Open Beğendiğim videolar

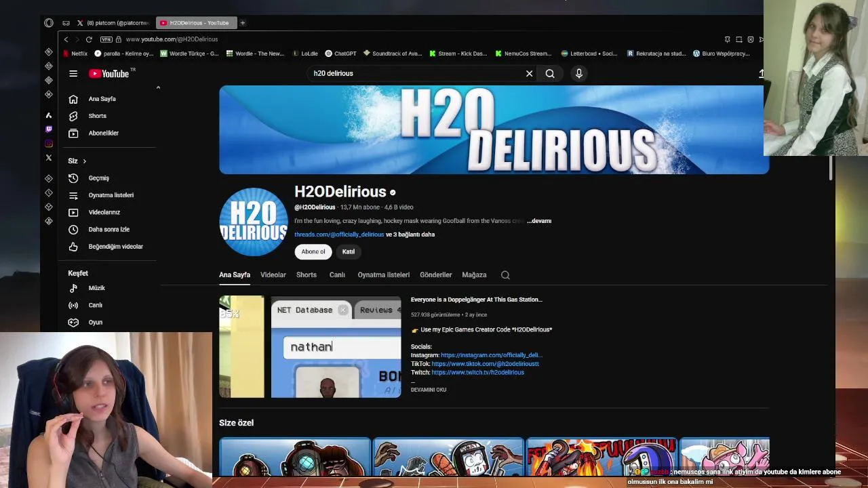115,247
